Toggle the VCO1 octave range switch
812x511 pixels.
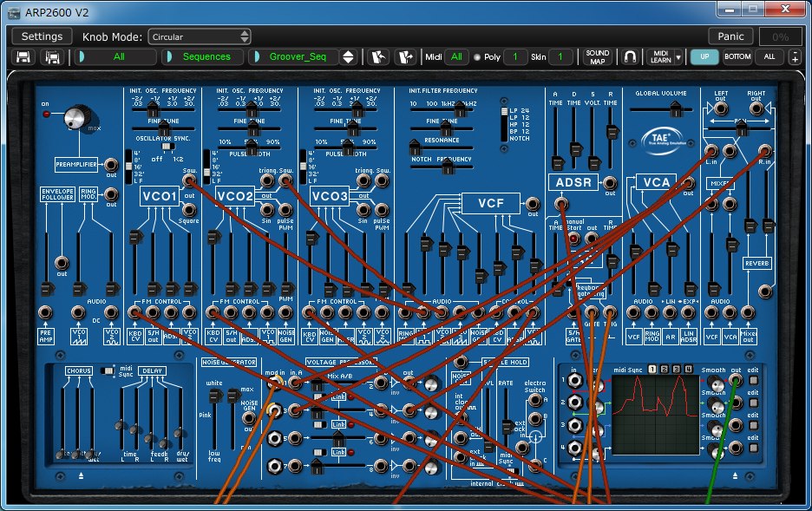pyautogui.click(x=128, y=167)
